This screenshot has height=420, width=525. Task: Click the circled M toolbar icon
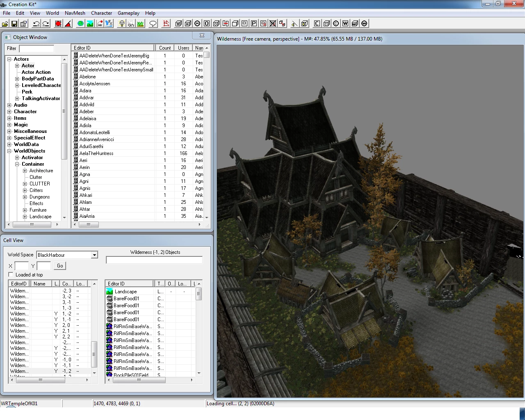coord(197,24)
